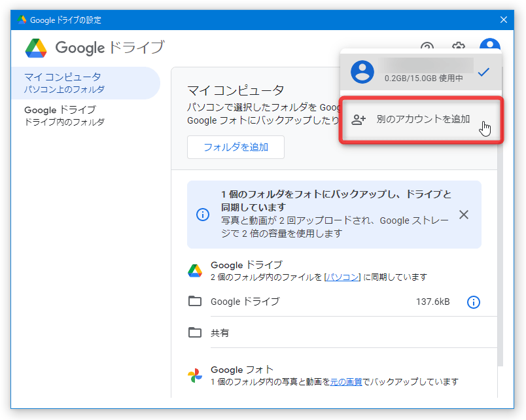Click the Google Photos pinwheel icon

point(195,376)
